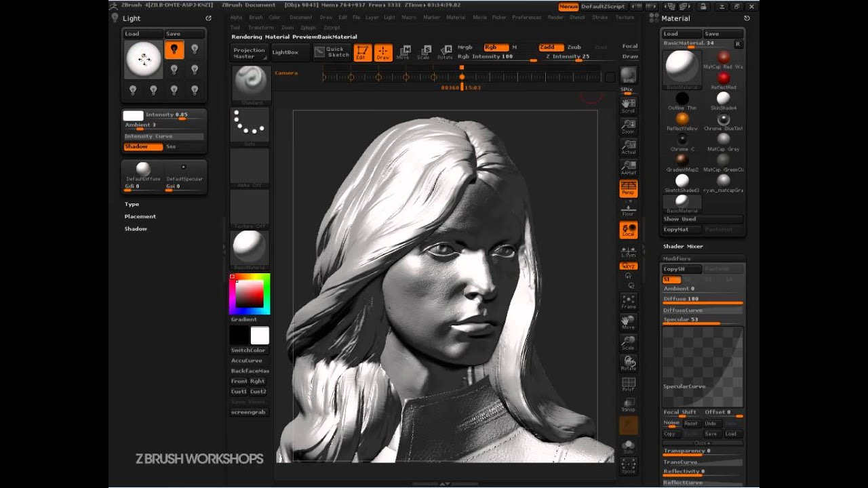Click the Scale view icon in right shelf
This screenshot has width=868, height=488.
pos(629,343)
